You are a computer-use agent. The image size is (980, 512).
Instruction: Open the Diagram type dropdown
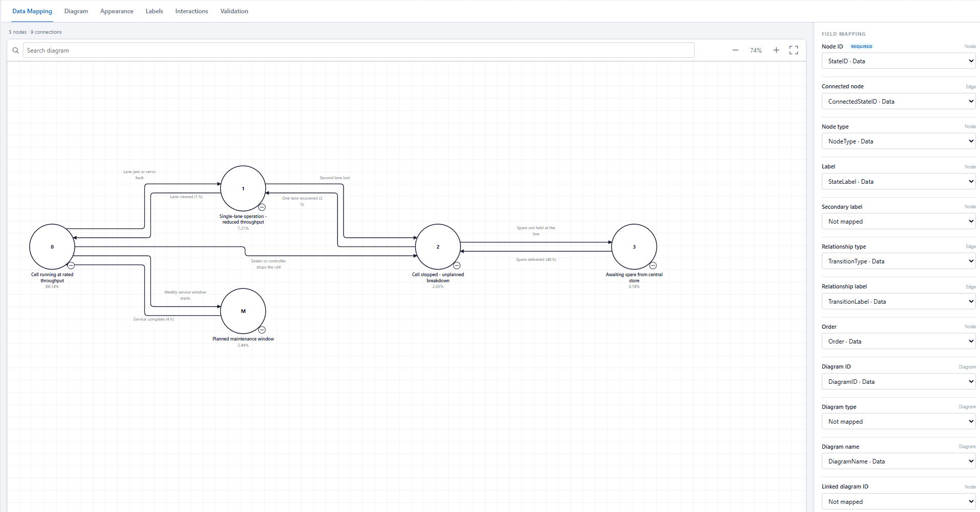click(898, 422)
